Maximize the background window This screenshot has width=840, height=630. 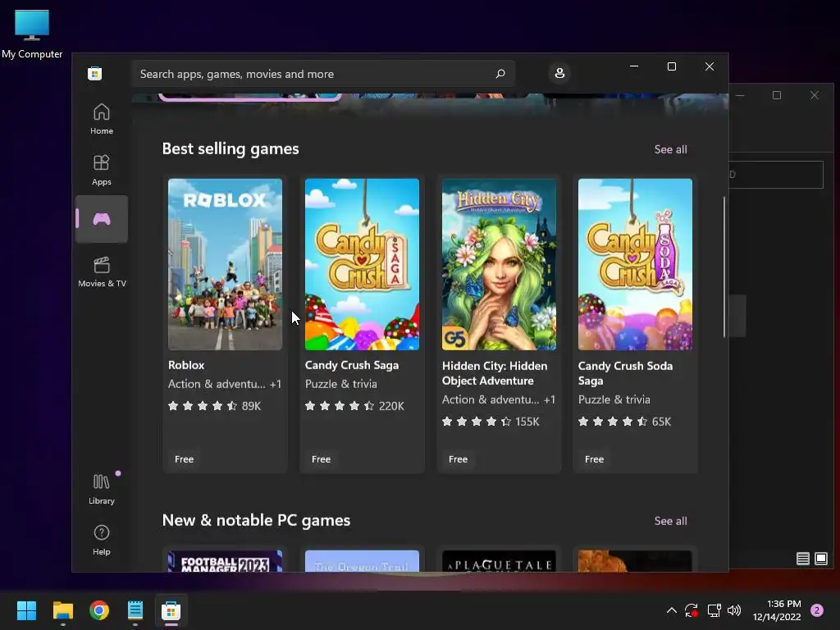[777, 95]
